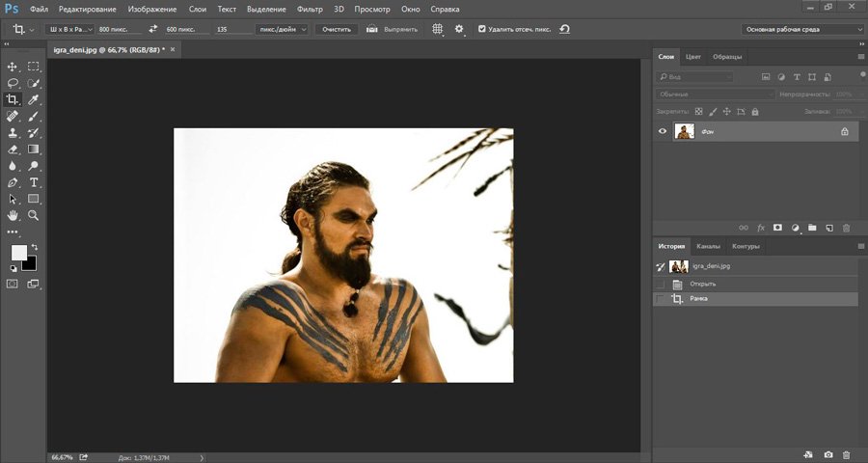Select the Path Selection tool
Viewport: 868px width, 463px height.
click(12, 199)
